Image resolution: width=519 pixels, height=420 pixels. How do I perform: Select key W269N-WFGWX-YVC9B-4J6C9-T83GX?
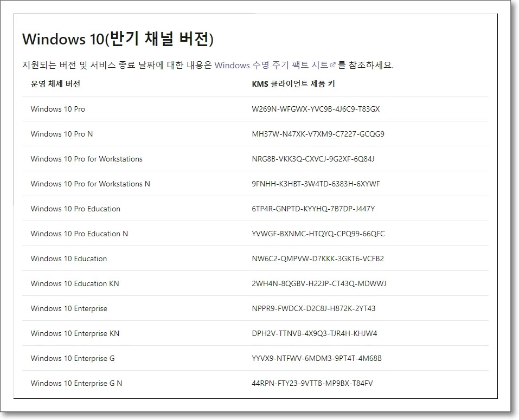coord(316,109)
